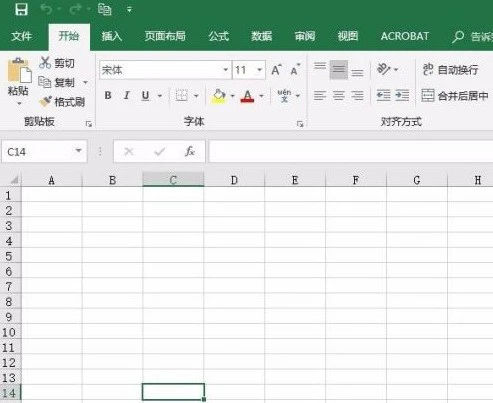Open the 字体 dialog launcher
This screenshot has height=403, width=493.
point(300,124)
